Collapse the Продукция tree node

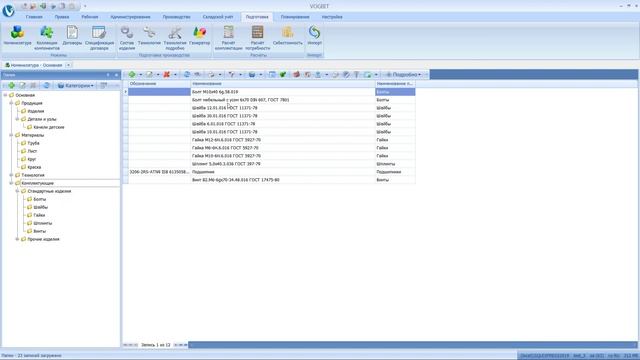click(11, 103)
